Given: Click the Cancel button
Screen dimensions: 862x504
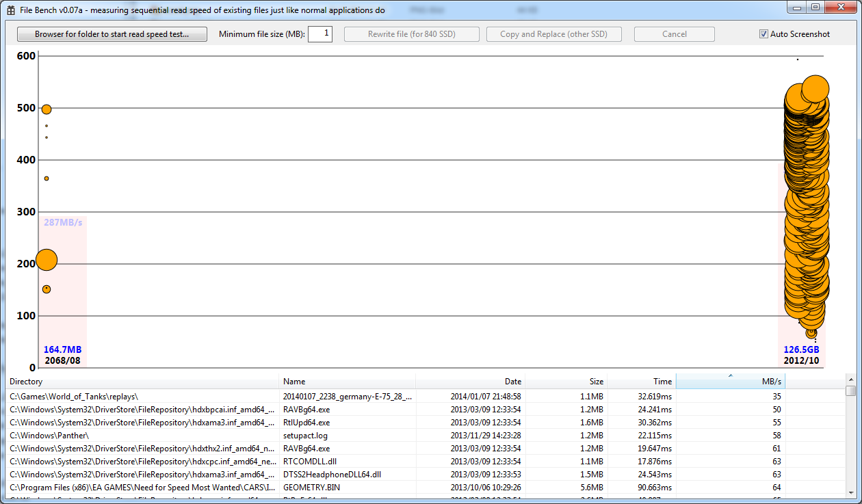Looking at the screenshot, I should pyautogui.click(x=675, y=34).
